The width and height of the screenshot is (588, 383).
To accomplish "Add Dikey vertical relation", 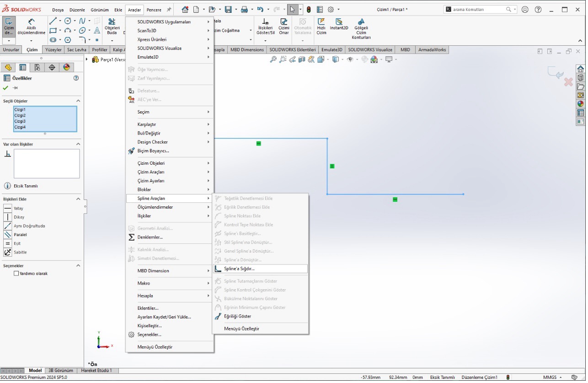I will [7, 217].
